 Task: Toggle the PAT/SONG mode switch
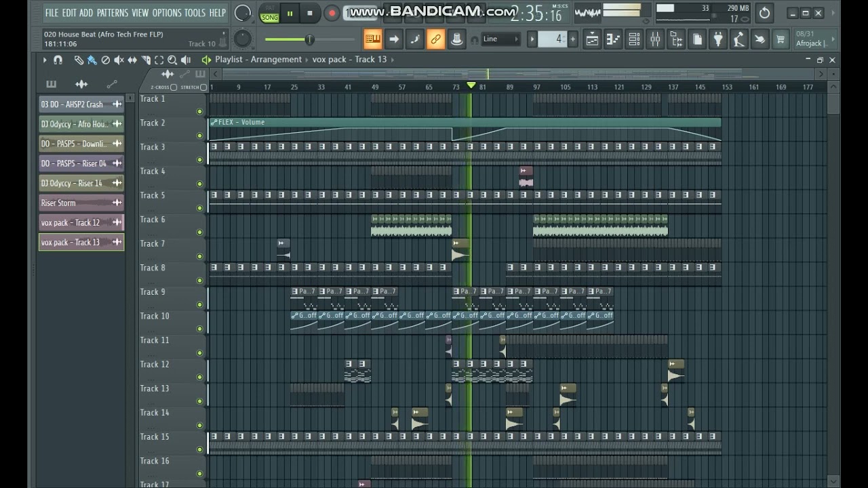(269, 13)
